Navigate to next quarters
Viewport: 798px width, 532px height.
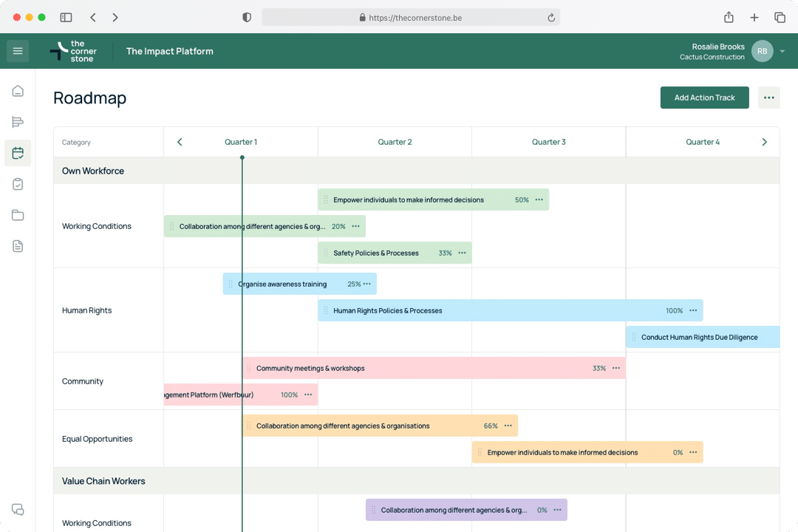pyautogui.click(x=764, y=142)
